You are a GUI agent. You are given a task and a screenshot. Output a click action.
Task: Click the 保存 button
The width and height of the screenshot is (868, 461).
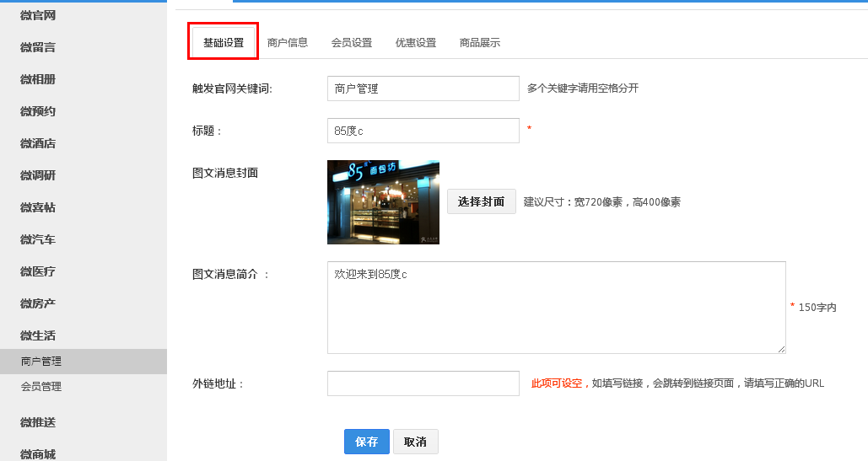[x=366, y=442]
